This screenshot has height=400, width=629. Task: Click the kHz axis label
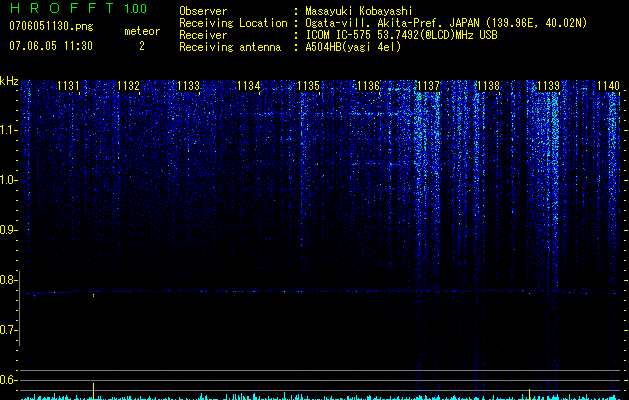click(x=9, y=81)
